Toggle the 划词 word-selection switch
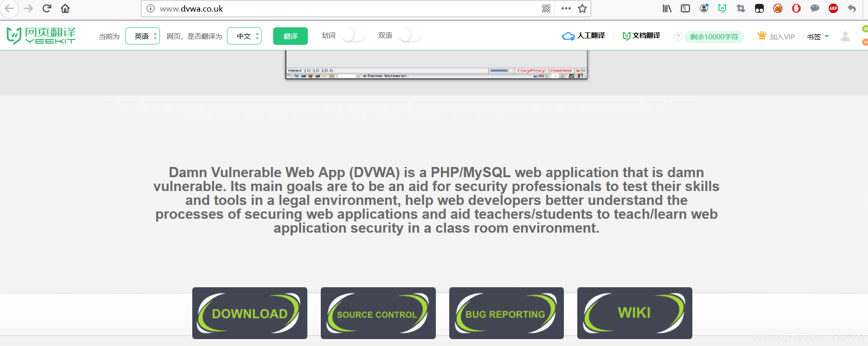This screenshot has width=868, height=346. point(353,36)
